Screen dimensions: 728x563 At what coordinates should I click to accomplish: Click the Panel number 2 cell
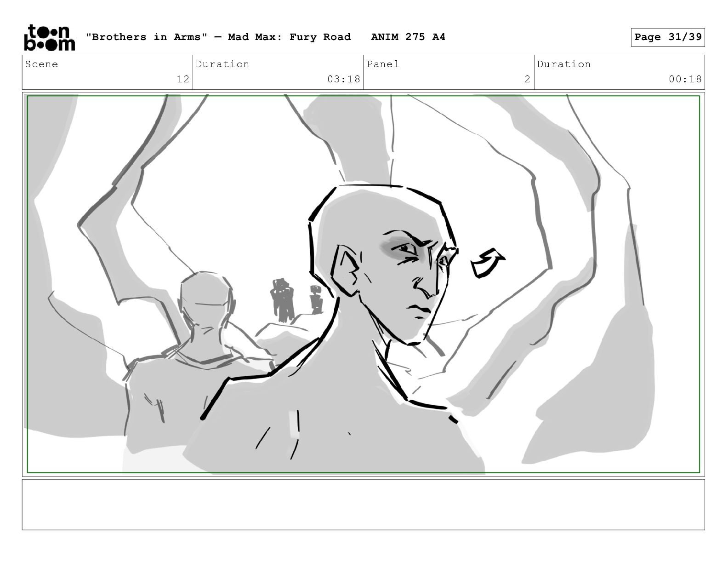click(449, 72)
